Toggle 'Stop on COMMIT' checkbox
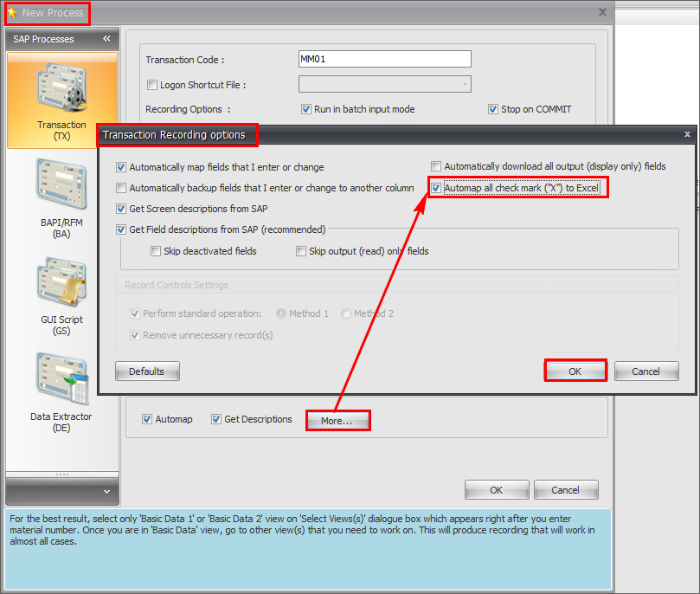This screenshot has width=700, height=594. click(493, 109)
